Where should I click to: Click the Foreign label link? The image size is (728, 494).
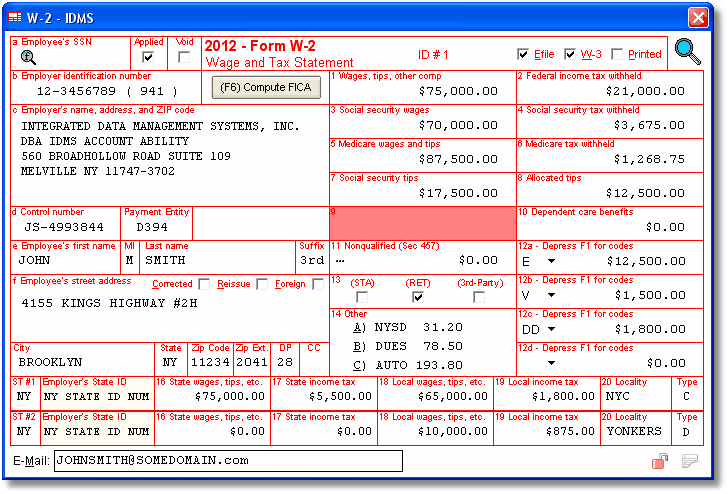tap(290, 284)
